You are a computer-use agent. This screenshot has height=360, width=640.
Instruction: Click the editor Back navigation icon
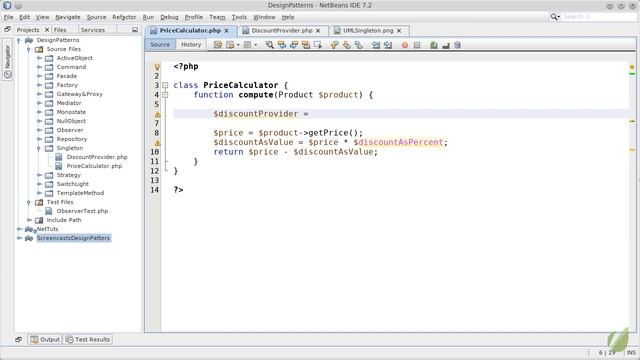pyautogui.click(x=230, y=45)
